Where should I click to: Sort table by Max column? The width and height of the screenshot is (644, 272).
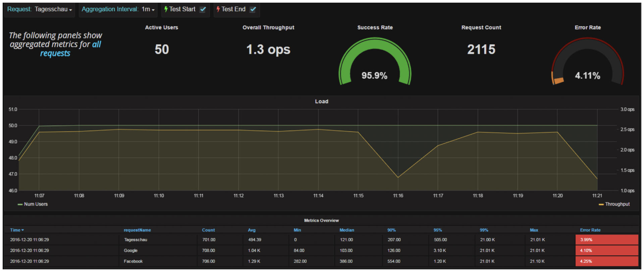pos(534,230)
